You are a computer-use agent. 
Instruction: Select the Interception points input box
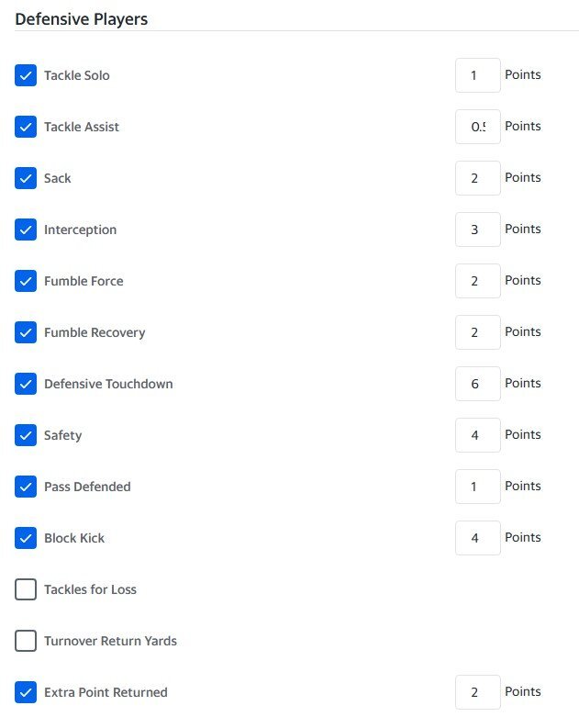[x=478, y=230]
